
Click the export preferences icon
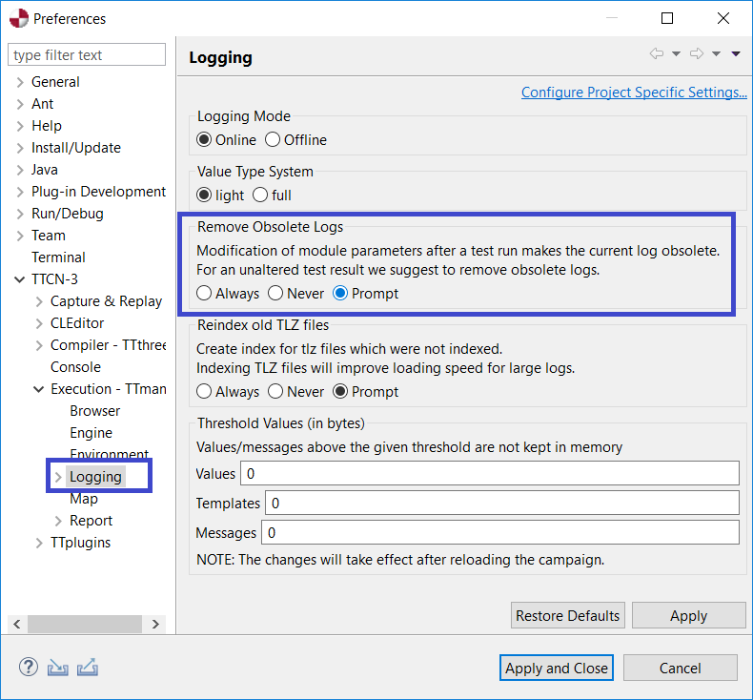[88, 668]
